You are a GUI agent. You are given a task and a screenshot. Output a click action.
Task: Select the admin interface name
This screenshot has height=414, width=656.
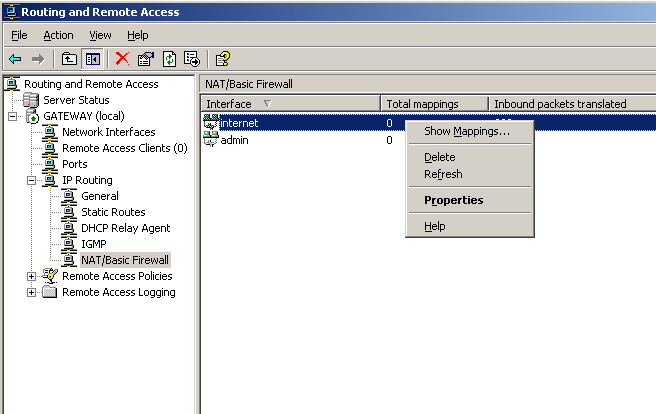[234, 140]
